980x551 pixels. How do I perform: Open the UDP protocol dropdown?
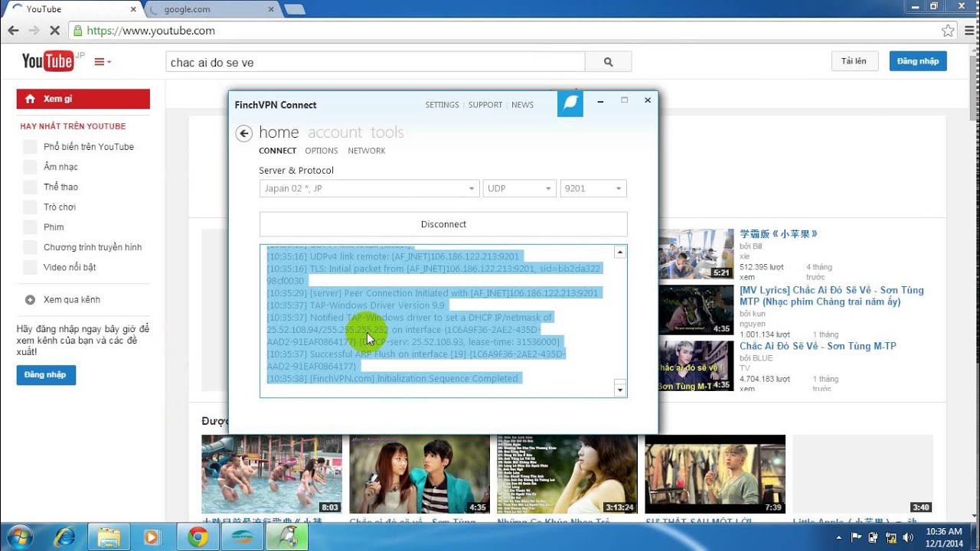coord(519,188)
